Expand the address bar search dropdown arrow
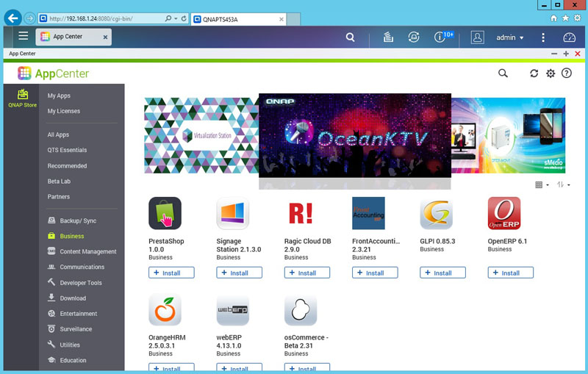The width and height of the screenshot is (588, 374). click(x=176, y=18)
